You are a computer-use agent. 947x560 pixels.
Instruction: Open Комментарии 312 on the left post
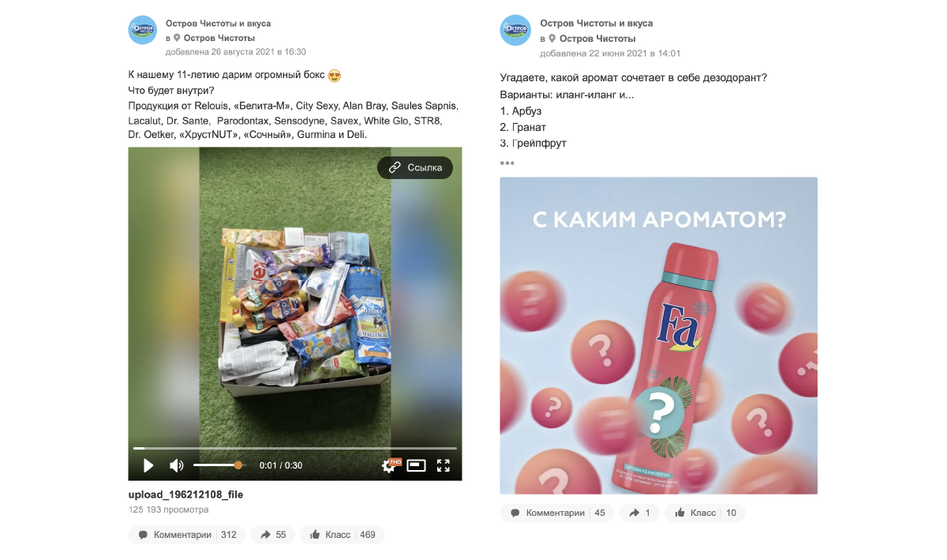click(187, 535)
